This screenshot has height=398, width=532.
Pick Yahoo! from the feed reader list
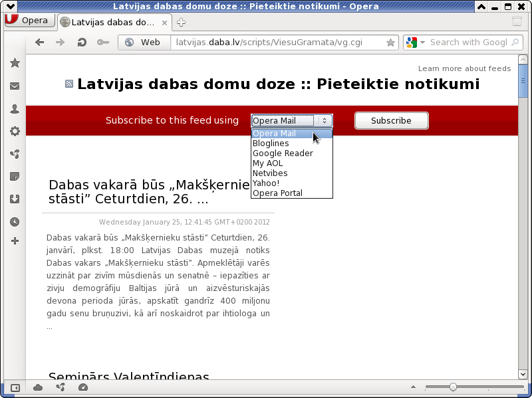(x=292, y=183)
